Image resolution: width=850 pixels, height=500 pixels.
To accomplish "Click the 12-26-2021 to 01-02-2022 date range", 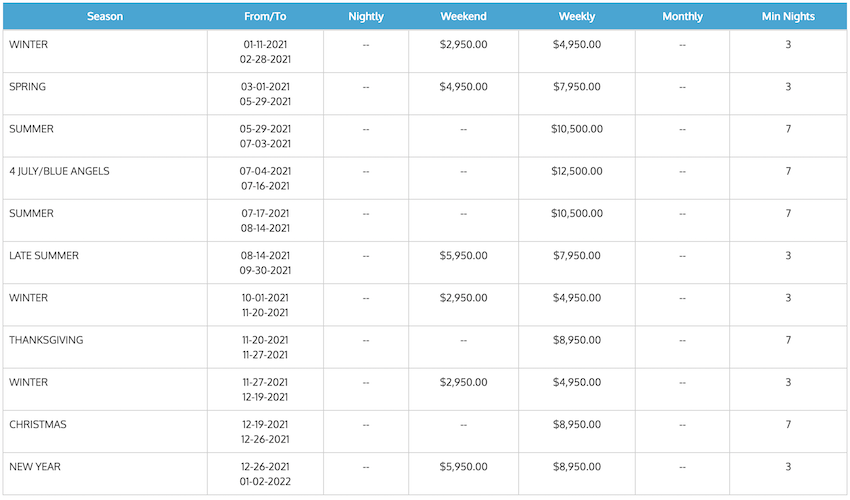I will pos(265,474).
